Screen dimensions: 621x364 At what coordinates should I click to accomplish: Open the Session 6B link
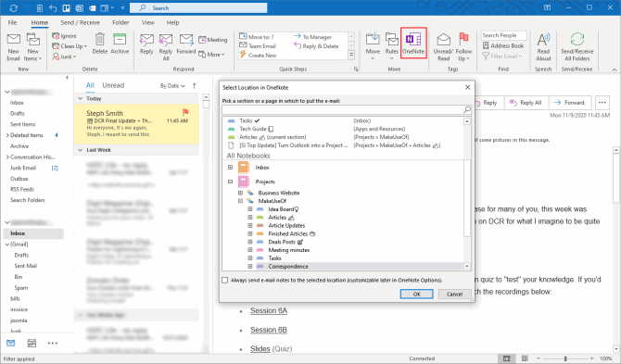[x=269, y=330]
